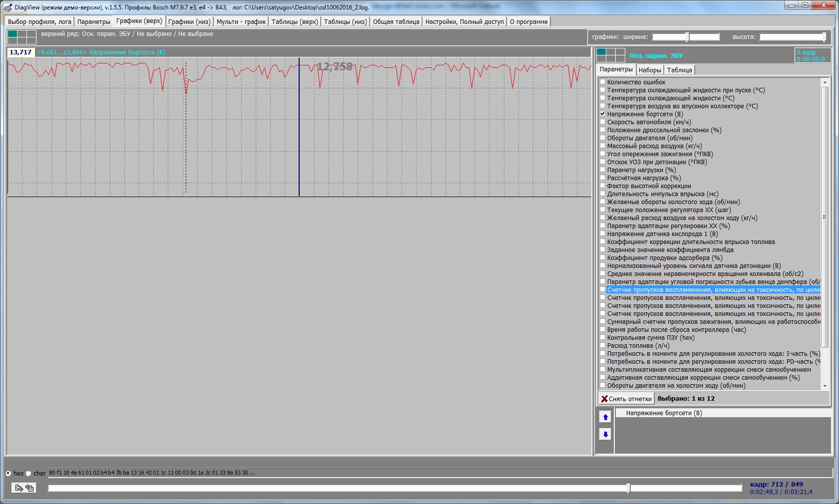Click highlighted Счетчик пропусков воспламенения row
Image resolution: width=839 pixels, height=504 pixels.
[x=713, y=289]
